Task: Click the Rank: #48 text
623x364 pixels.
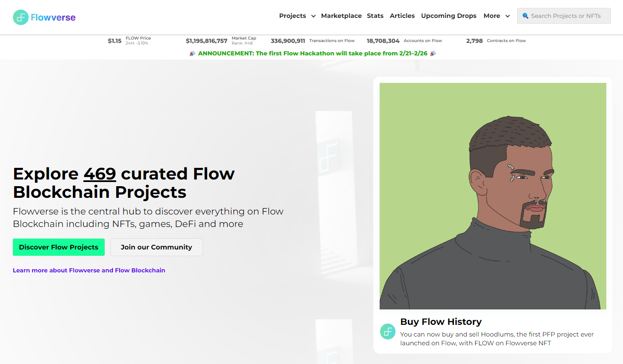Action: click(242, 43)
